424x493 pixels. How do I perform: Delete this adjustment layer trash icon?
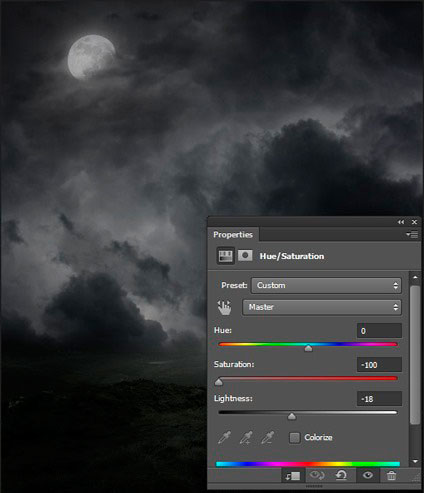[x=391, y=475]
